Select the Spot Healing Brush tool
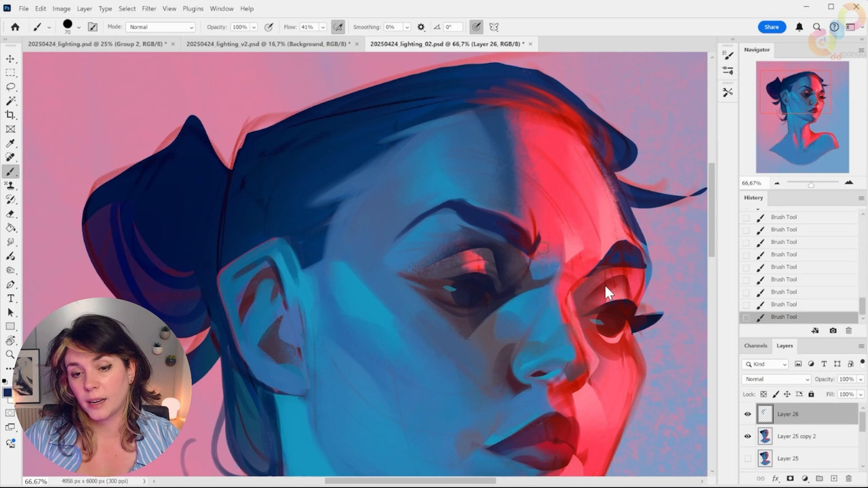Screen dimensions: 868x488 [10, 157]
